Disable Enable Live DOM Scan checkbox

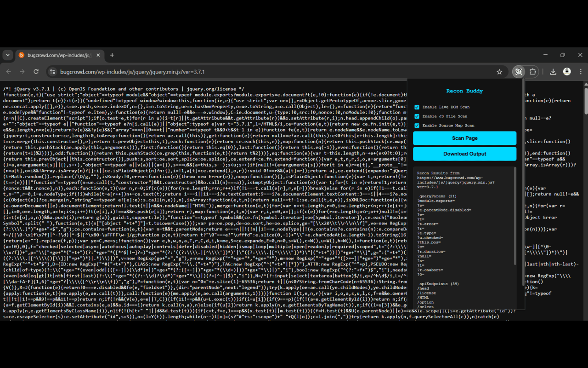click(x=417, y=107)
